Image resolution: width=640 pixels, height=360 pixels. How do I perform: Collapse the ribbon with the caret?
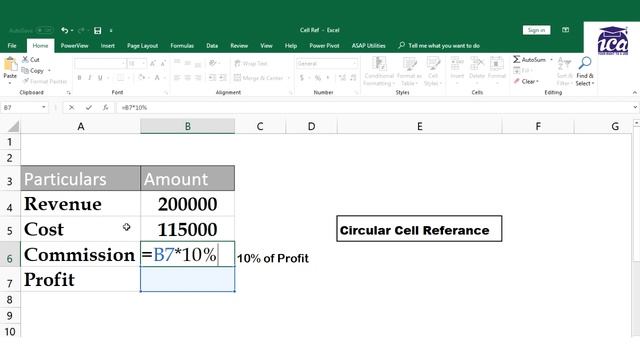tap(635, 93)
